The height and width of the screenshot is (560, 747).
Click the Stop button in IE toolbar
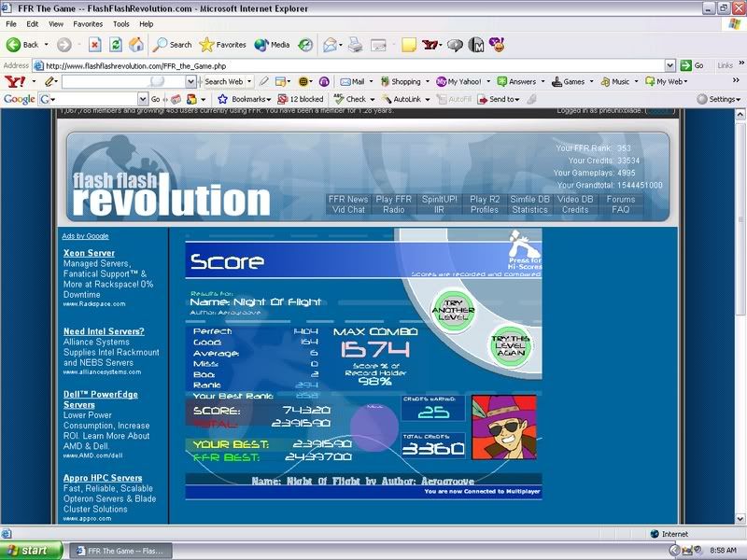coord(94,44)
